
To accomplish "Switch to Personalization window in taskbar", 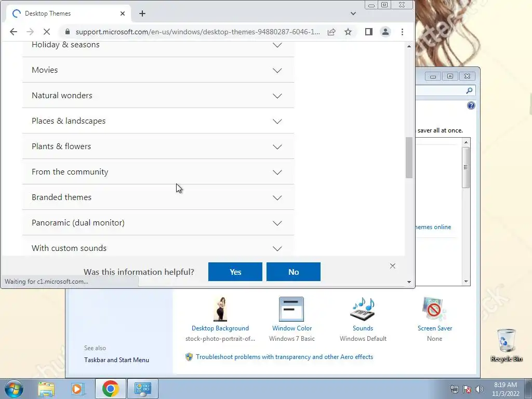I will [143, 389].
